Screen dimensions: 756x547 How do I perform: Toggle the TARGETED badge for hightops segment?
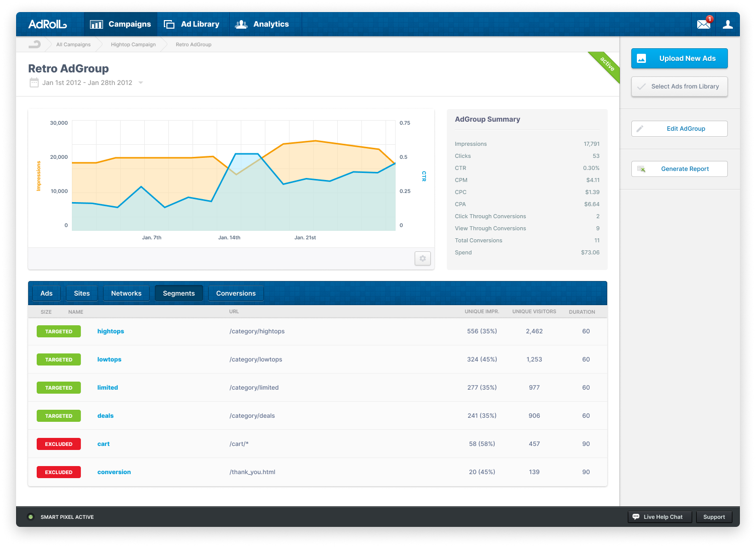click(59, 331)
